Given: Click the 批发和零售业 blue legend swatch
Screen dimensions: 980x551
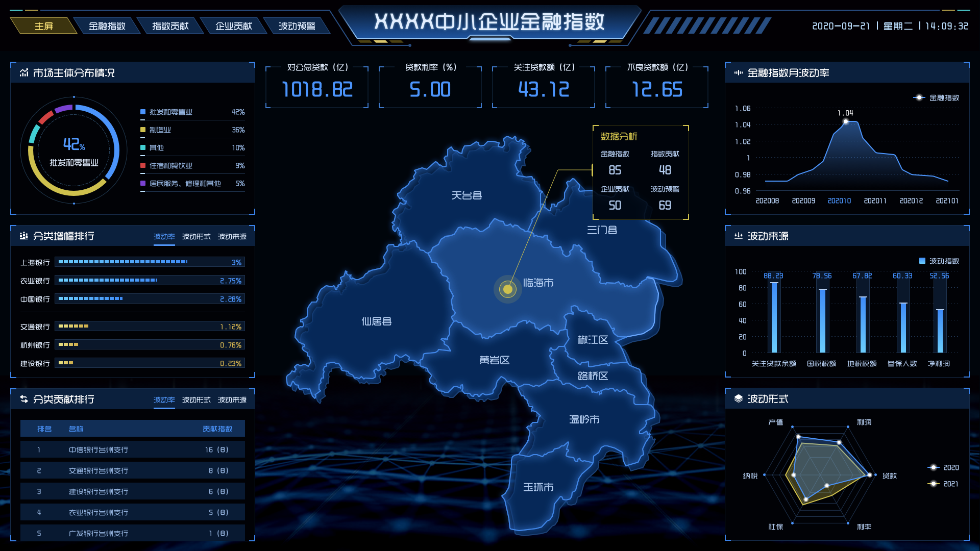Looking at the screenshot, I should [x=143, y=112].
